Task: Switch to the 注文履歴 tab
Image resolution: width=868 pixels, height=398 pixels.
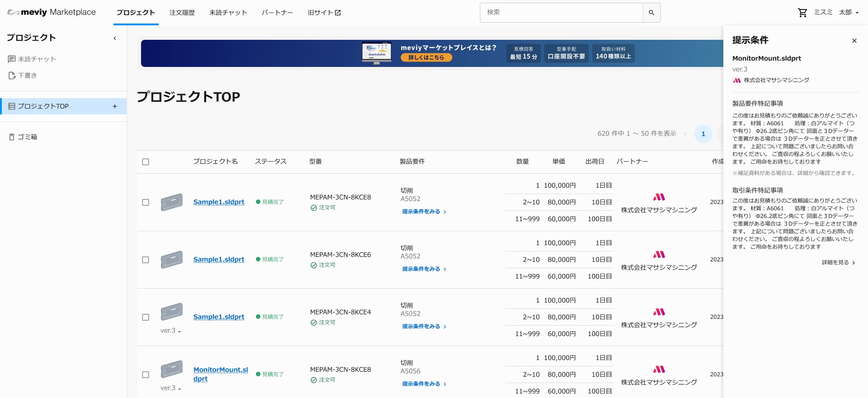Action: click(182, 13)
